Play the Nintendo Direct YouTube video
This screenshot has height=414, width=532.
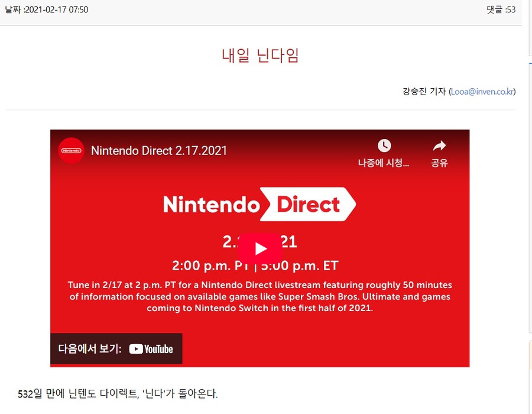coord(260,248)
